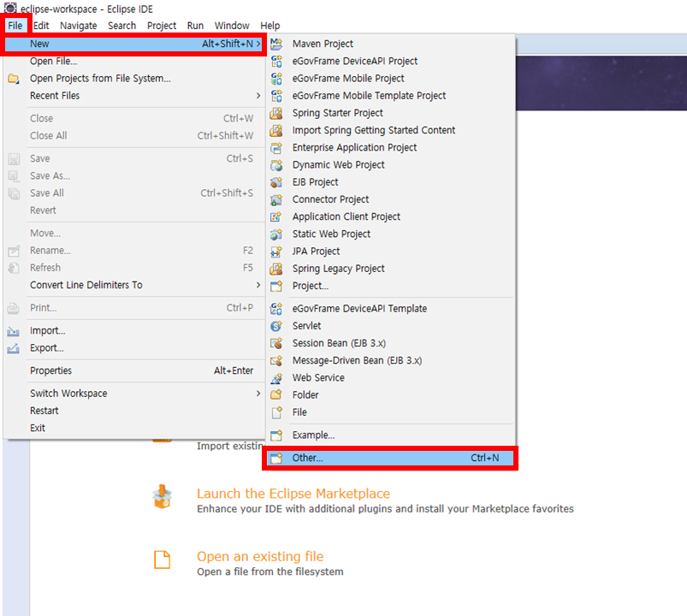The height and width of the screenshot is (616, 687).
Task: Open the Window menu
Action: point(232,26)
